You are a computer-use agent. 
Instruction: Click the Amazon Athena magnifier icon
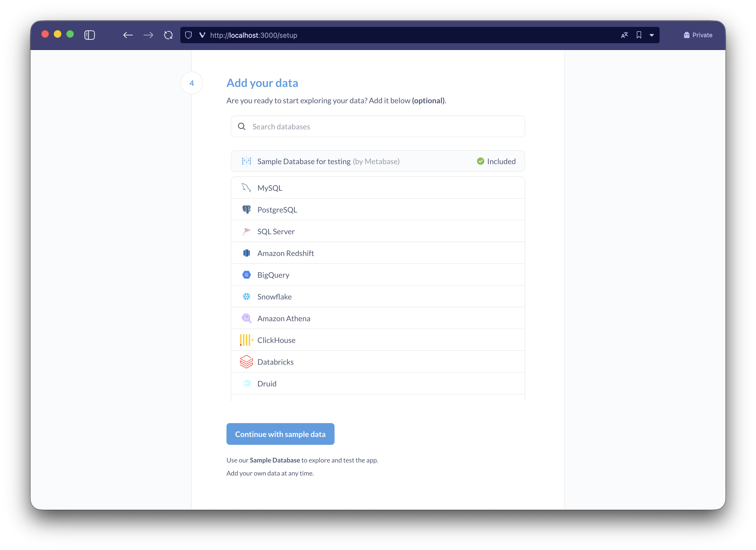(x=246, y=318)
